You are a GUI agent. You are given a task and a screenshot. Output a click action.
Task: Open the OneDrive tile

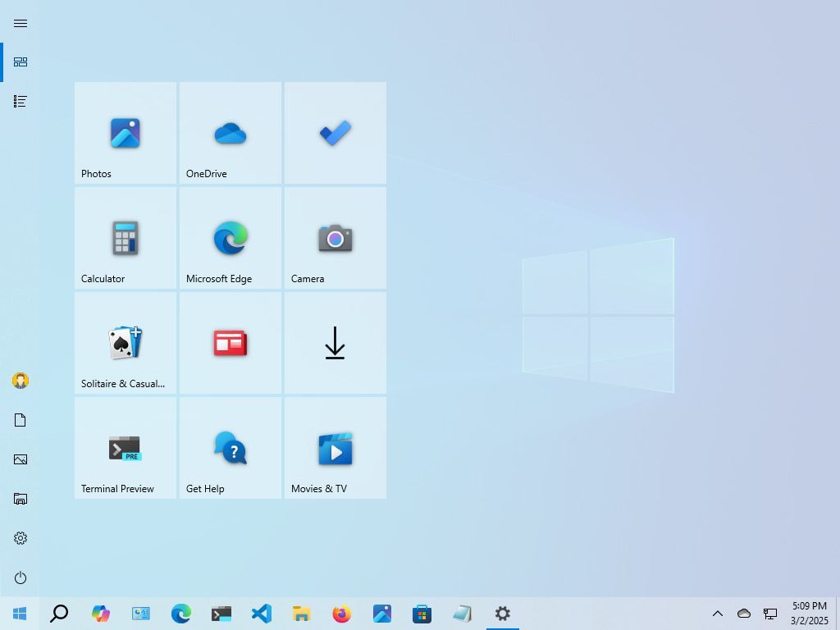230,133
